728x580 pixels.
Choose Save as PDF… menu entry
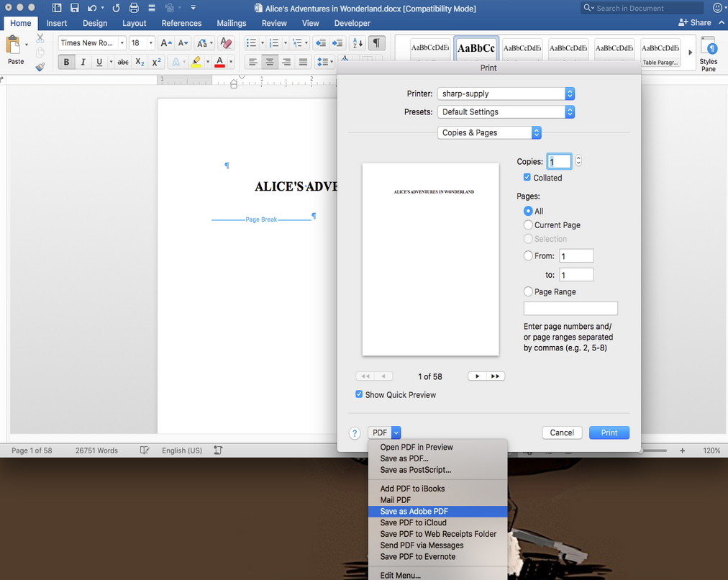pos(438,458)
